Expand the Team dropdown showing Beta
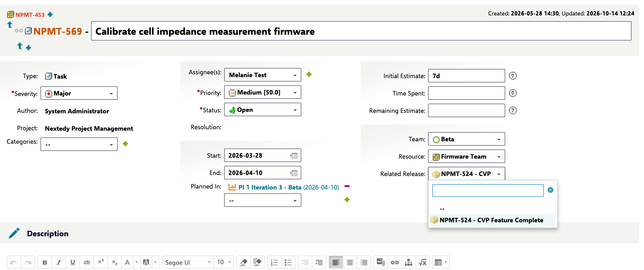The image size is (644, 270). [x=467, y=139]
